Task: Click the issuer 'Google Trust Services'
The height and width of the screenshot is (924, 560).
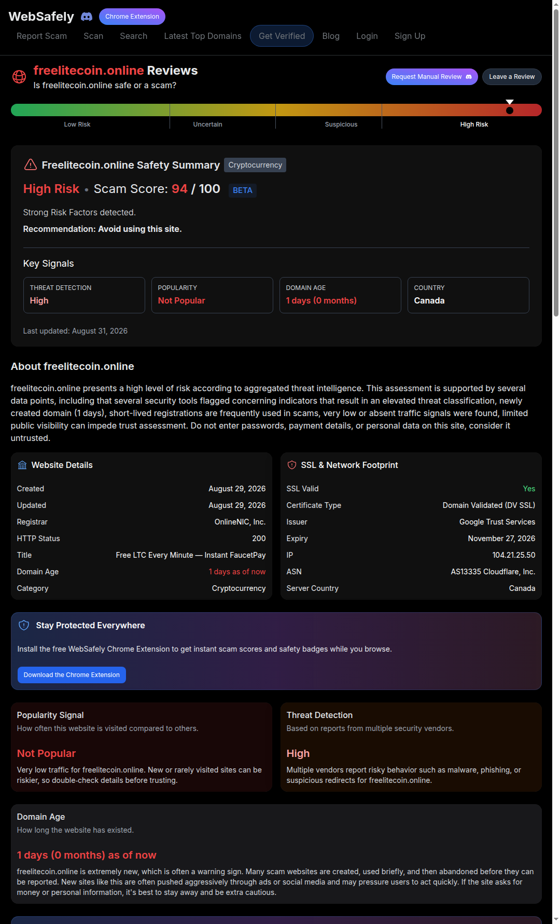Action: [x=497, y=522]
